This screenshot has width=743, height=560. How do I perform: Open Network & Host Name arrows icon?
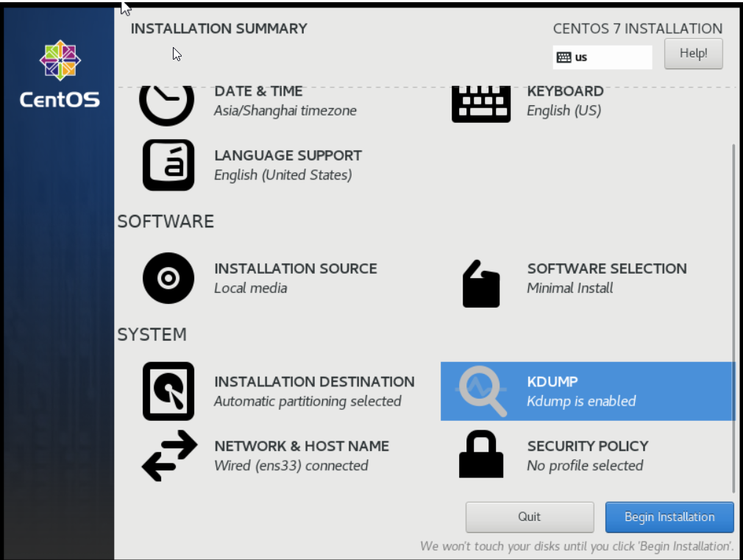pos(169,456)
